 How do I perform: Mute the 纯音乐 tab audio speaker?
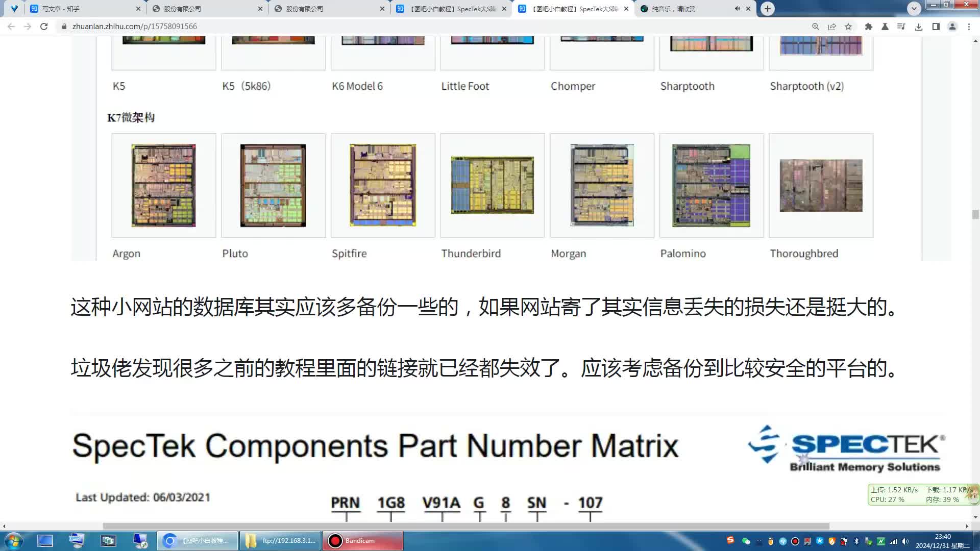coord(737,9)
